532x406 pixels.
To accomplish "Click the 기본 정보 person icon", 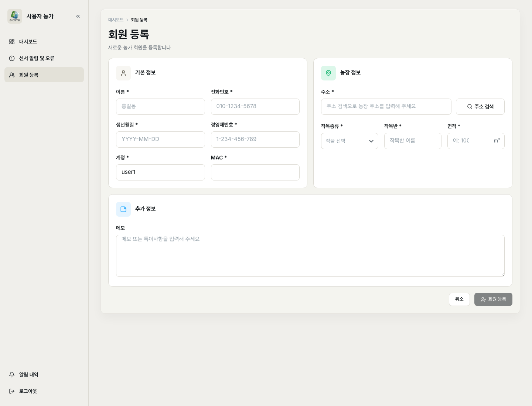I will tap(123, 73).
